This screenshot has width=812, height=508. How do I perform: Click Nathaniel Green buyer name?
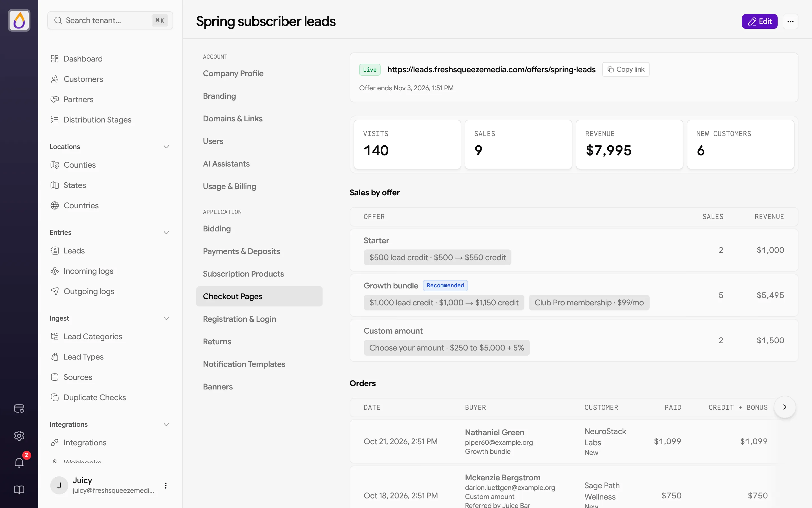[495, 432]
